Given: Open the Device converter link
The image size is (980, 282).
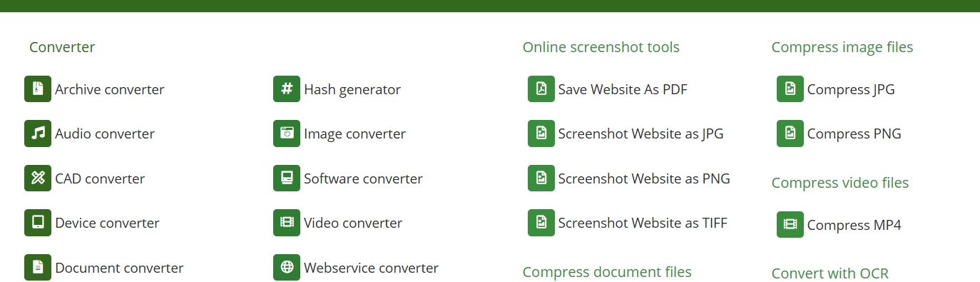Looking at the screenshot, I should [107, 223].
